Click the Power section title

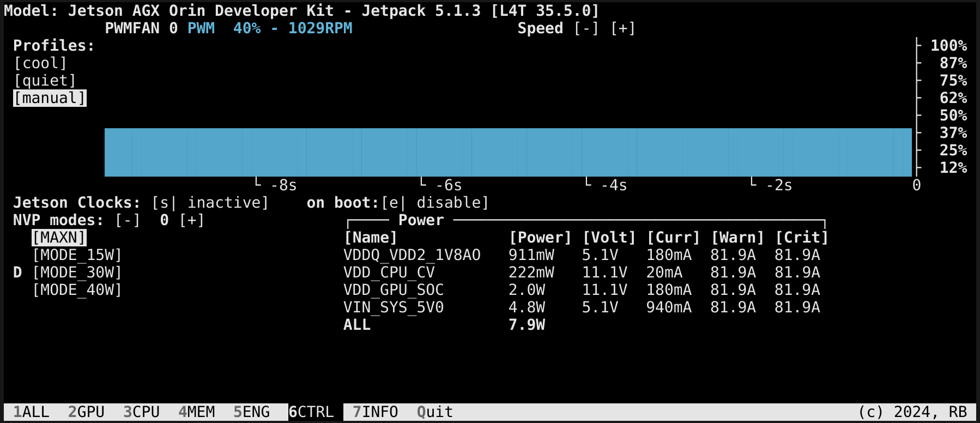[421, 220]
